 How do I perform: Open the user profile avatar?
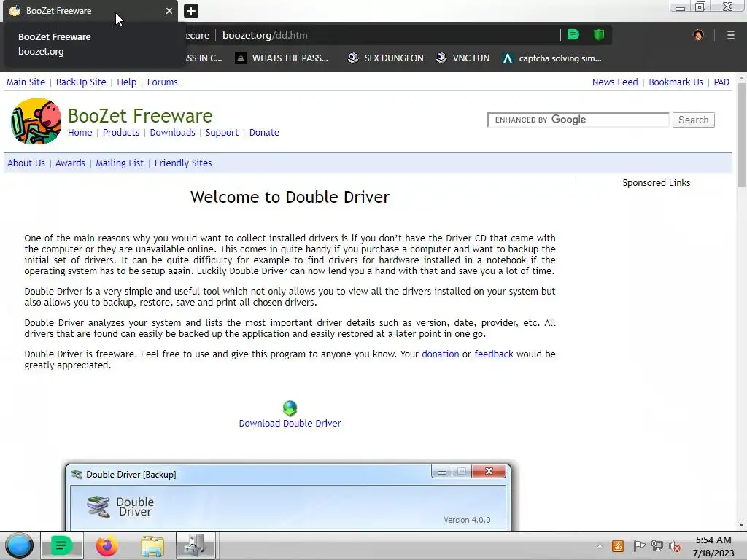pyautogui.click(x=698, y=35)
